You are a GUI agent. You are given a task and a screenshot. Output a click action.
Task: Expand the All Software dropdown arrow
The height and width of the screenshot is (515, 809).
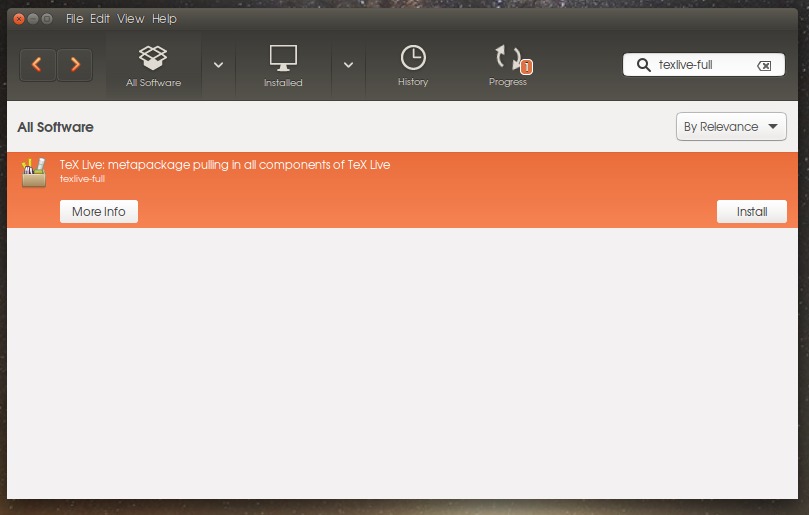pyautogui.click(x=218, y=65)
